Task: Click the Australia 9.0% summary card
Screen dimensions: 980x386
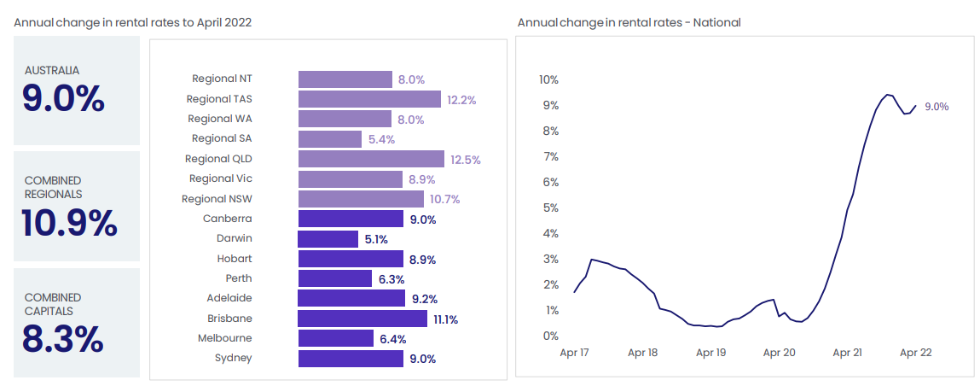Action: [x=76, y=91]
